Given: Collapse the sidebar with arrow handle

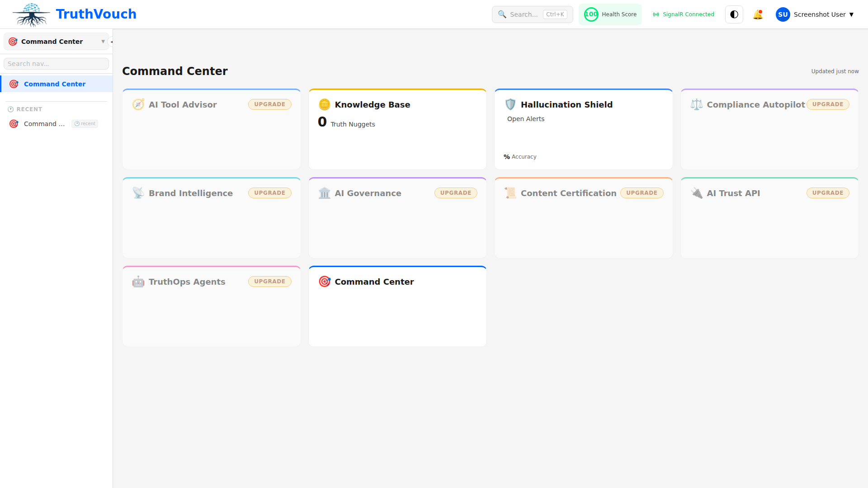Looking at the screenshot, I should coord(111,42).
